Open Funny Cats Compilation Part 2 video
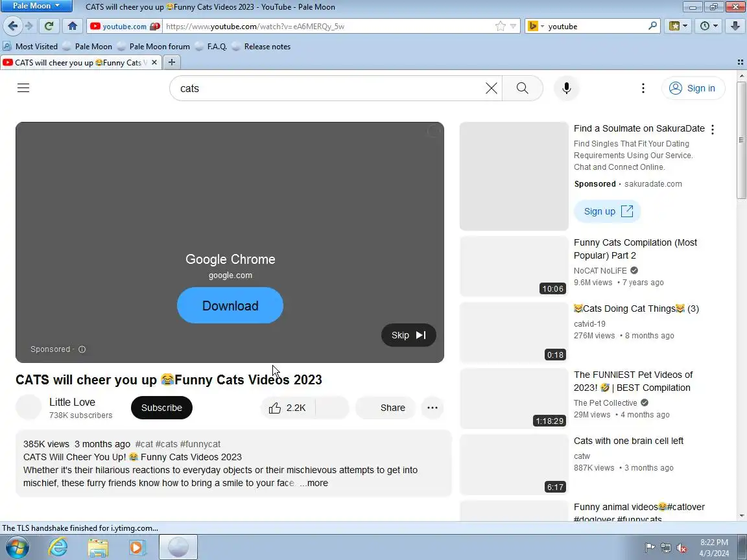The image size is (747, 560). pos(635,249)
